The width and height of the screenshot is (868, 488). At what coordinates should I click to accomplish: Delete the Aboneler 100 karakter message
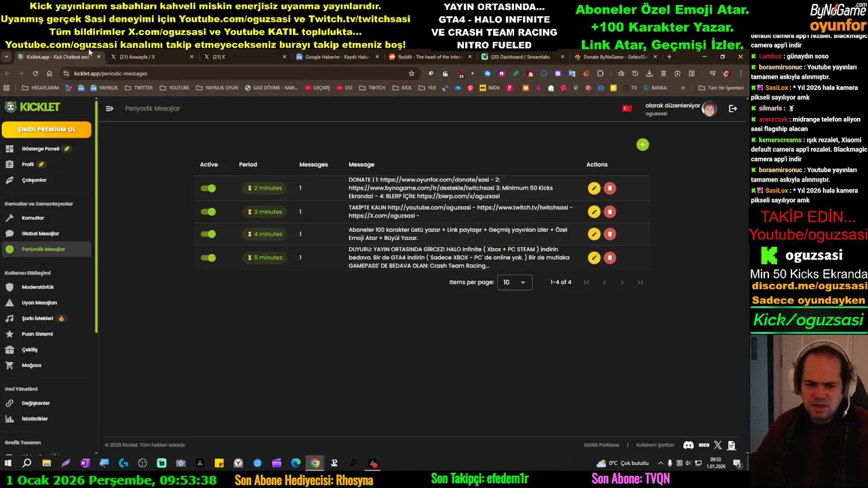(x=610, y=234)
